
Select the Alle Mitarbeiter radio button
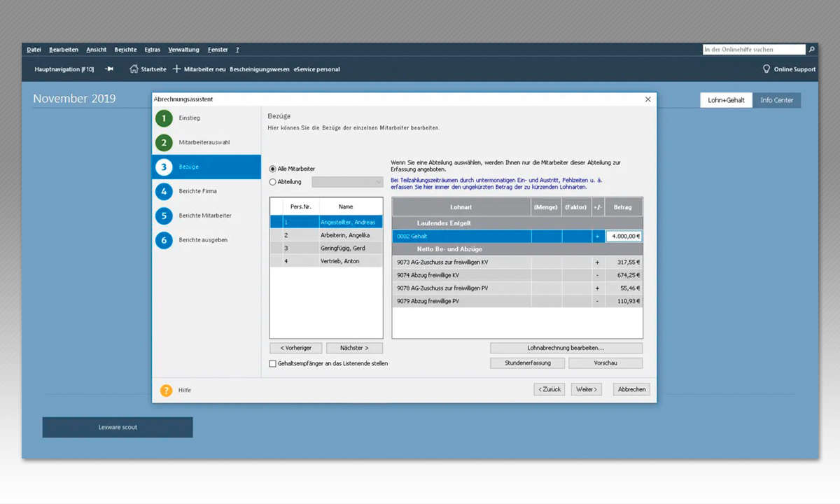[273, 169]
